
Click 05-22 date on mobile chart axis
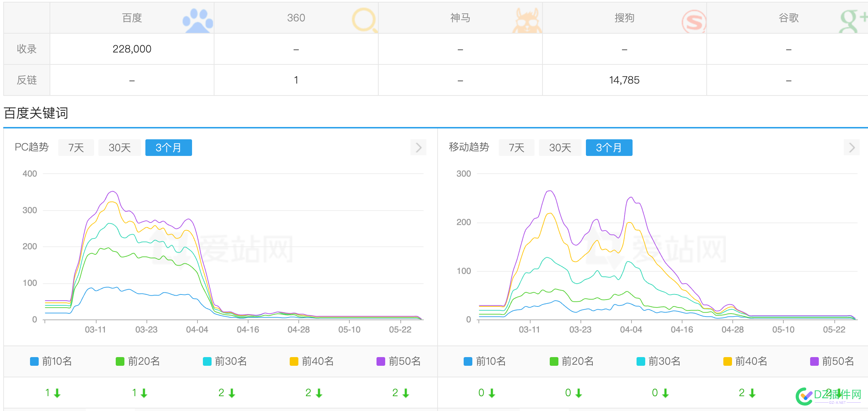[x=834, y=330]
